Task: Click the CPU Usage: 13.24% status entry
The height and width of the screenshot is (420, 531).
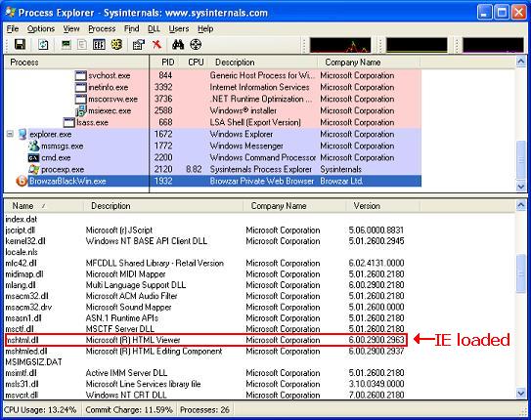Action: (x=41, y=410)
